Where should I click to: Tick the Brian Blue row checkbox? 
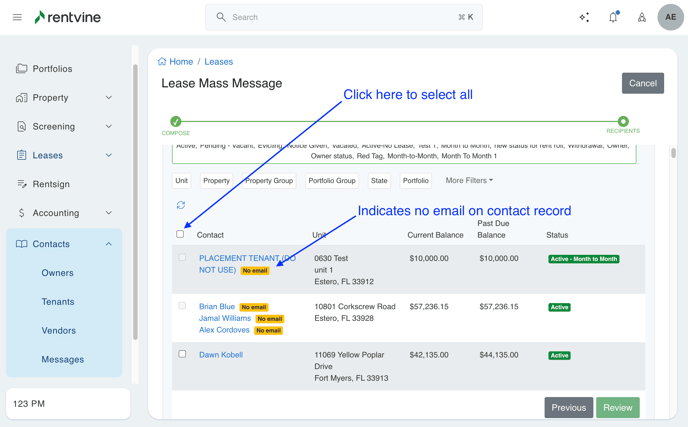[182, 306]
